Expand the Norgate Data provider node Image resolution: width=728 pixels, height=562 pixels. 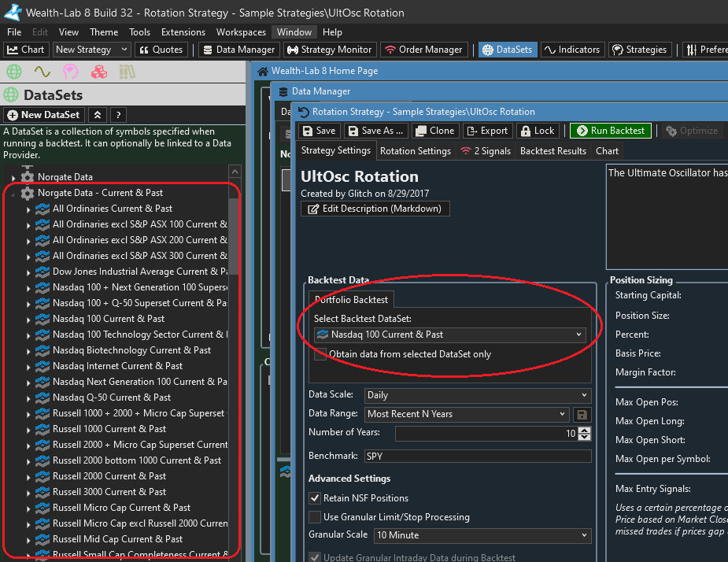click(13, 177)
